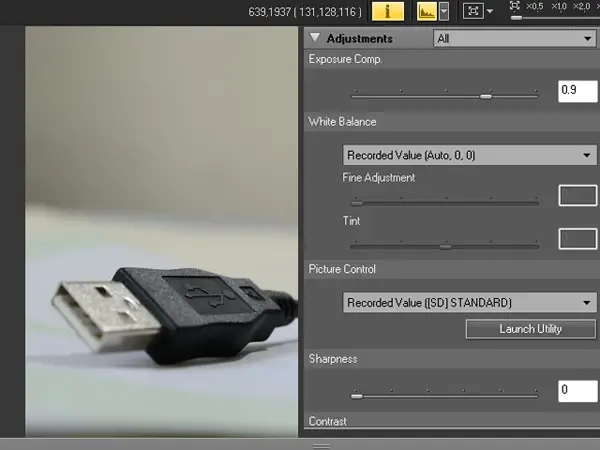Viewport: 600px width, 450px height.
Task: Open the histogram options dropdown arrow
Action: click(444, 11)
